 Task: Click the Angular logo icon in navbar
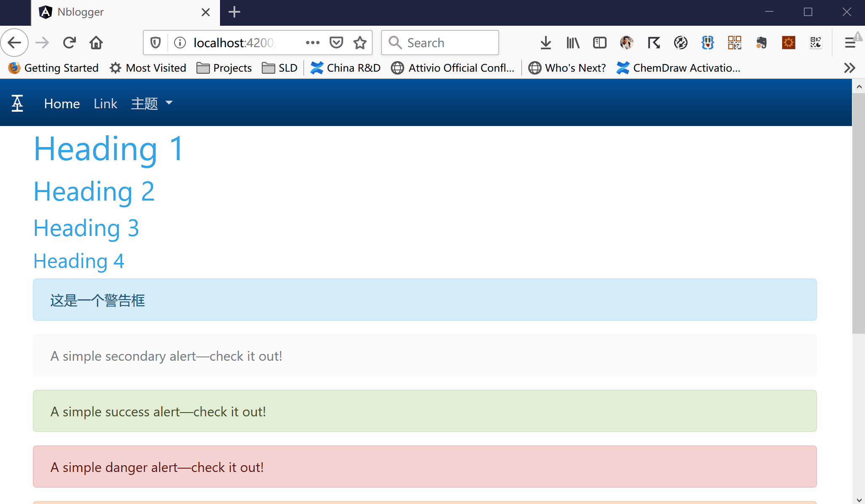[17, 102]
